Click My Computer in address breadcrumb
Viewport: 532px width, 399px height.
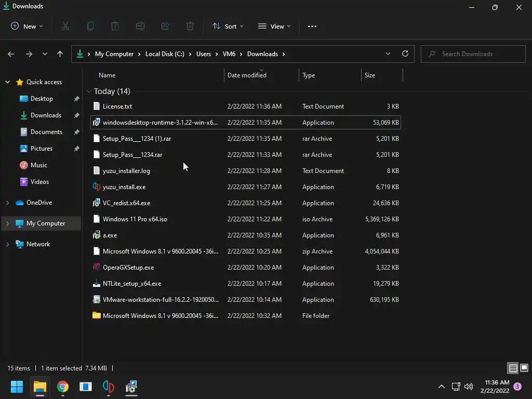coord(114,54)
